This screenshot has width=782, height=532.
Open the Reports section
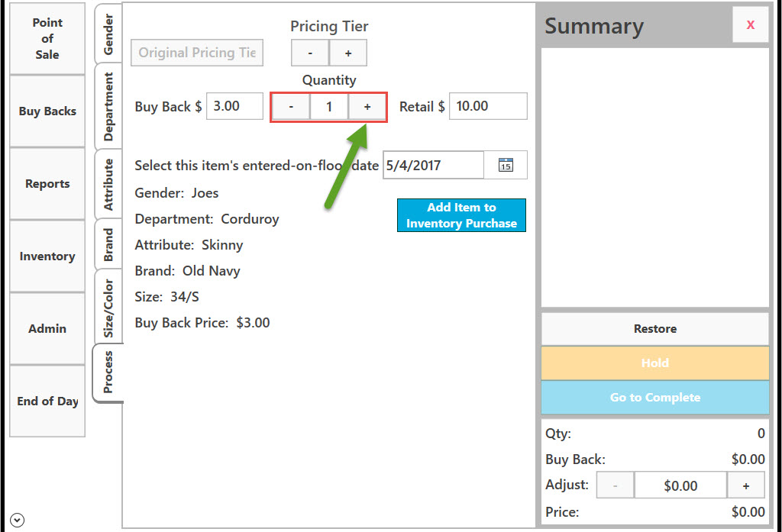coord(47,183)
